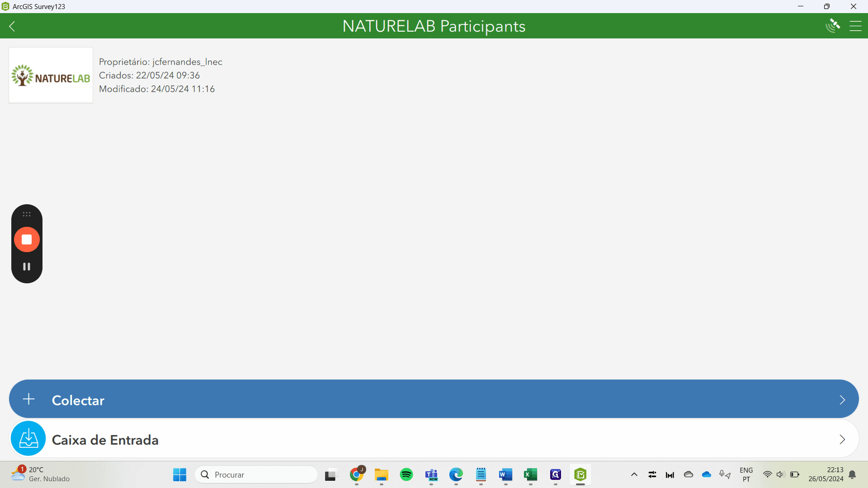Image resolution: width=868 pixels, height=488 pixels.
Task: Open the Notepad taskbar icon
Action: [x=481, y=475]
